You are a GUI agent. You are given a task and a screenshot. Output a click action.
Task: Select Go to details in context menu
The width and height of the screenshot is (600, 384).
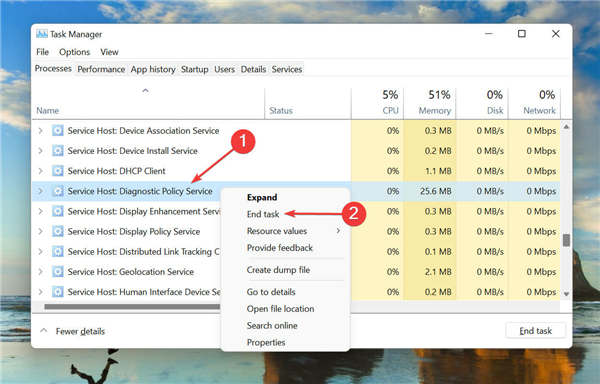(271, 292)
